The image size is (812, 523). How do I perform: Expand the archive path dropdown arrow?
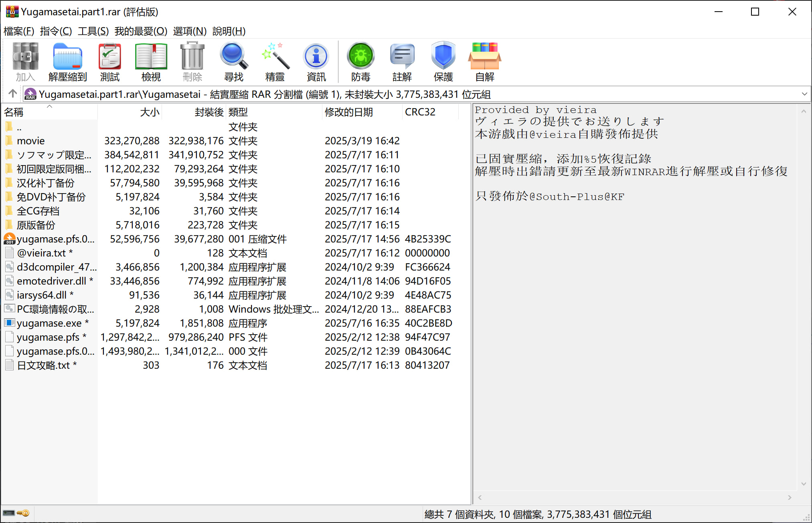(x=804, y=94)
